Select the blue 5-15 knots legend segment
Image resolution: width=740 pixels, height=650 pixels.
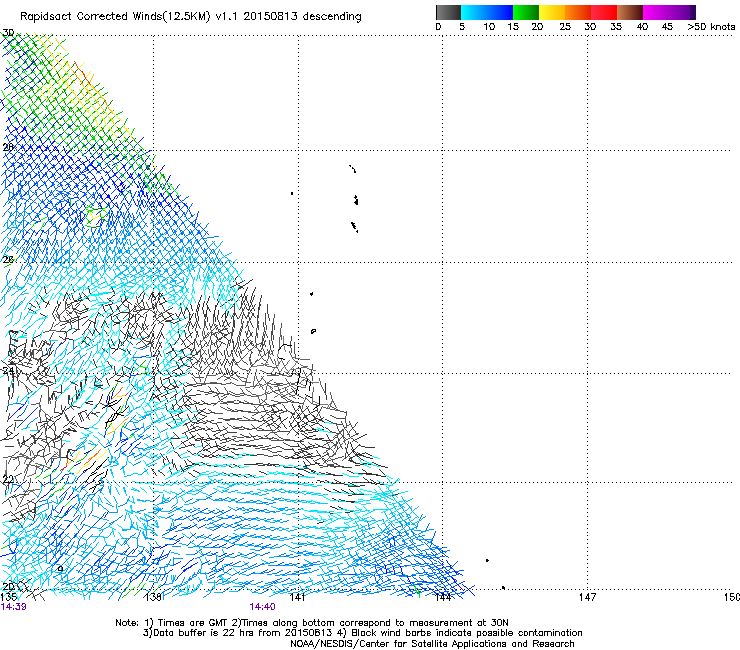pyautogui.click(x=487, y=12)
